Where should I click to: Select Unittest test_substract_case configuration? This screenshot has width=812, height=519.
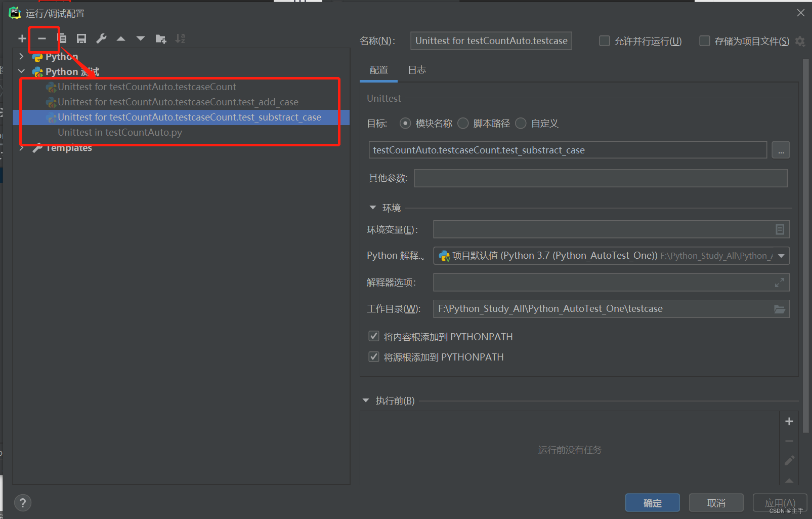(x=181, y=117)
